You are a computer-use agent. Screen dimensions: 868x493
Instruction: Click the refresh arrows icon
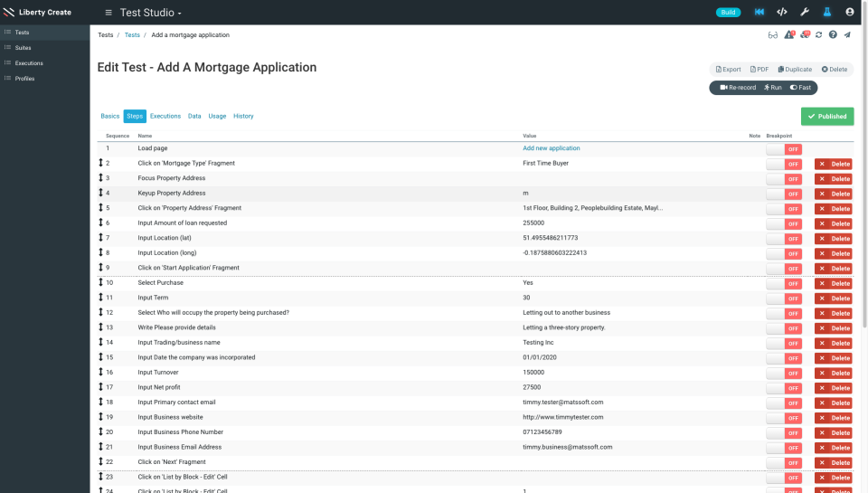818,35
